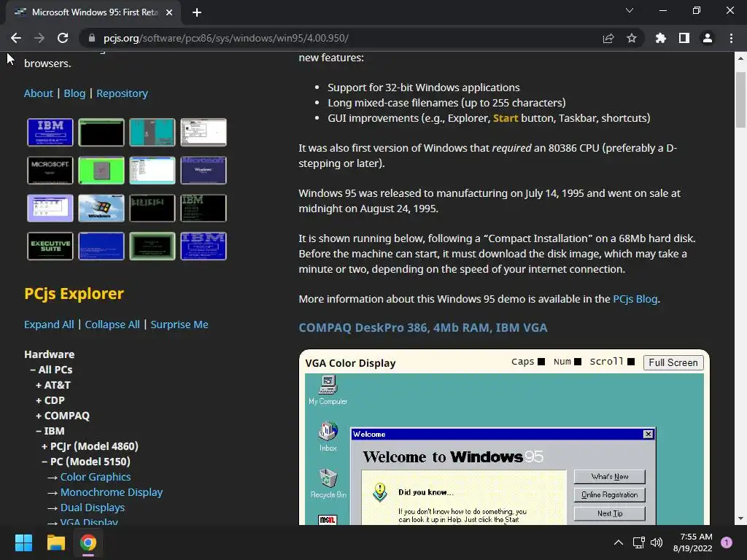747x560 pixels.
Task: Click the Online Registration button
Action: [x=610, y=495]
